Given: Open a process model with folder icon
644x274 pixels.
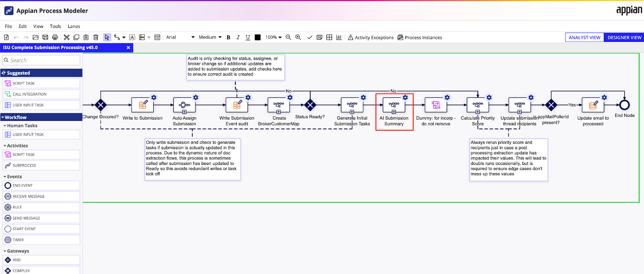Looking at the screenshot, I should pyautogui.click(x=35, y=37).
